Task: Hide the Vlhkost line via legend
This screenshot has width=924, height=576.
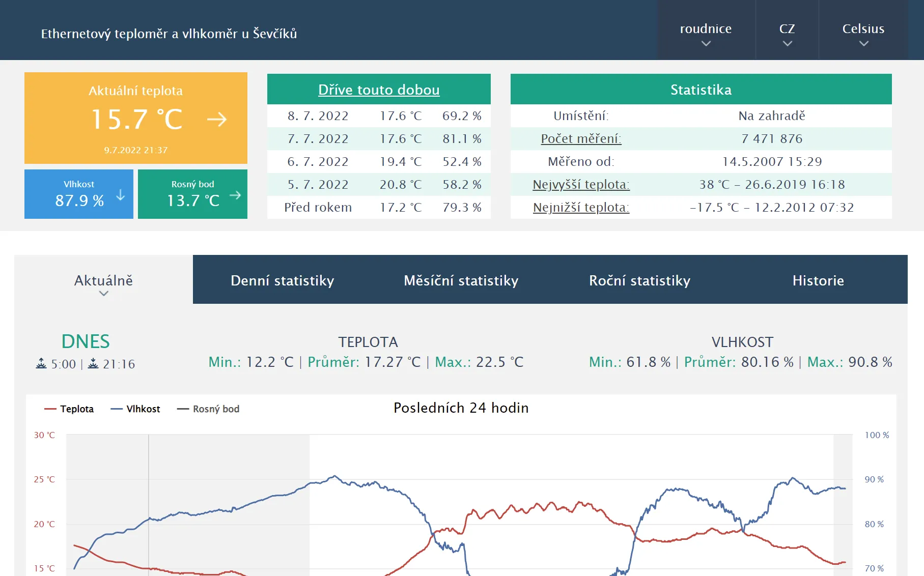Action: coord(135,409)
